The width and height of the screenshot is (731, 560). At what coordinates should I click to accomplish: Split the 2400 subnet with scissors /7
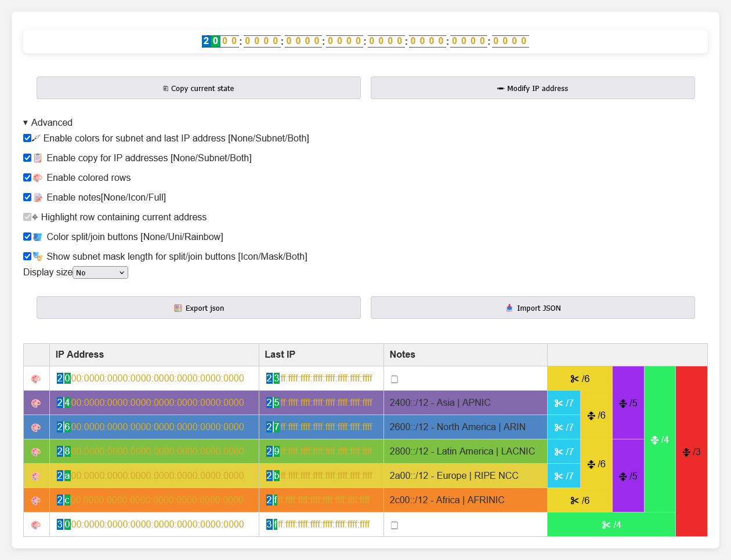564,403
